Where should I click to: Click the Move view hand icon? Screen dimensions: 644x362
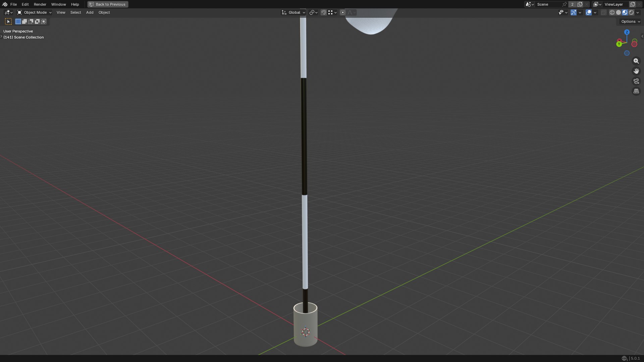tap(636, 71)
